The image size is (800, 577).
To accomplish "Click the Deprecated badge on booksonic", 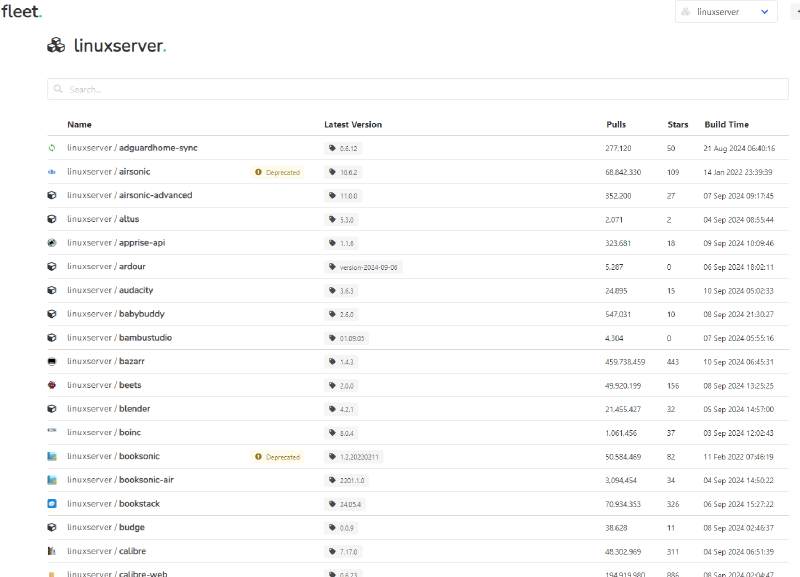I will click(278, 457).
